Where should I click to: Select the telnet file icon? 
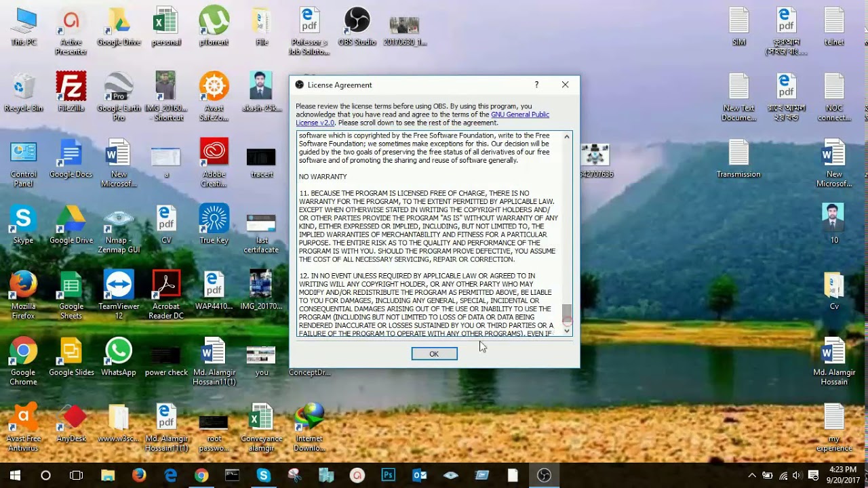tap(834, 27)
